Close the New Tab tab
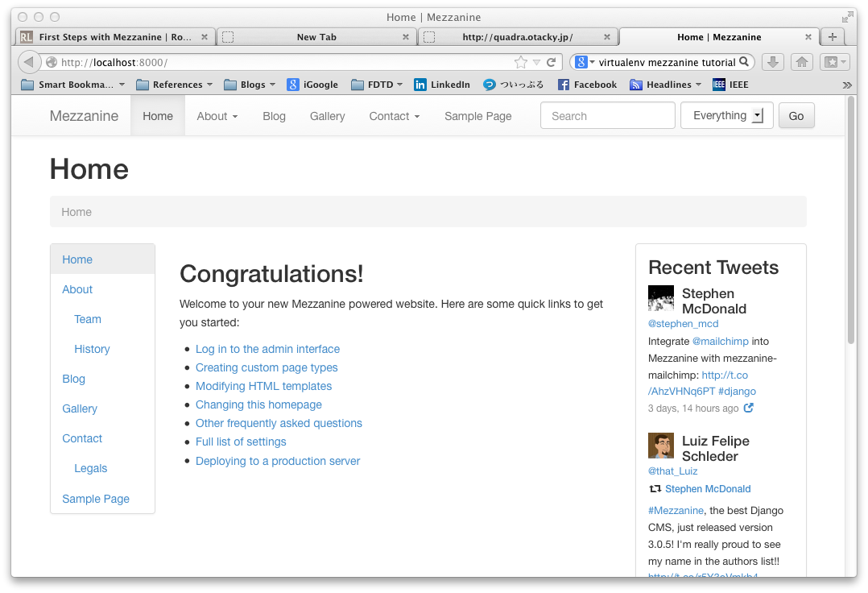 [406, 37]
